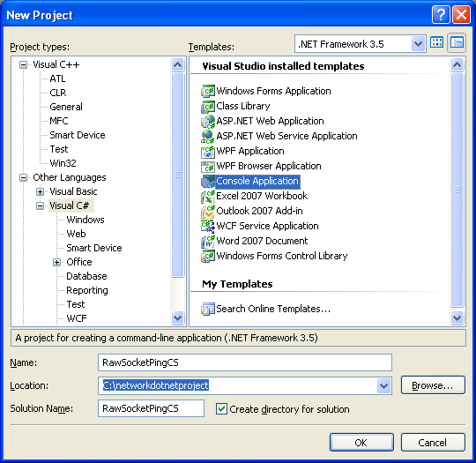Select MFC project type

tap(58, 121)
